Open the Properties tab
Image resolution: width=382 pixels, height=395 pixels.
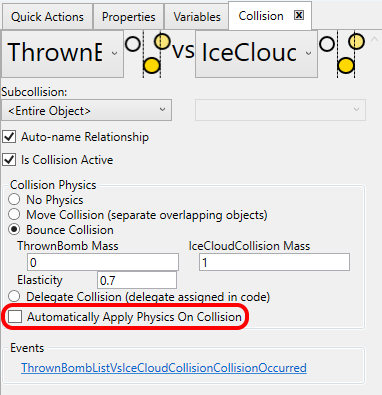pos(129,17)
